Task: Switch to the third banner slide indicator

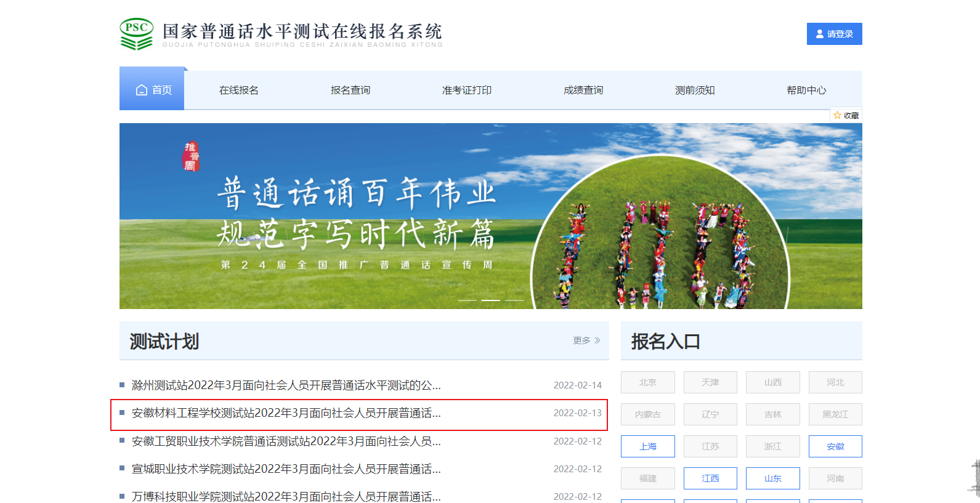Action: (x=514, y=300)
